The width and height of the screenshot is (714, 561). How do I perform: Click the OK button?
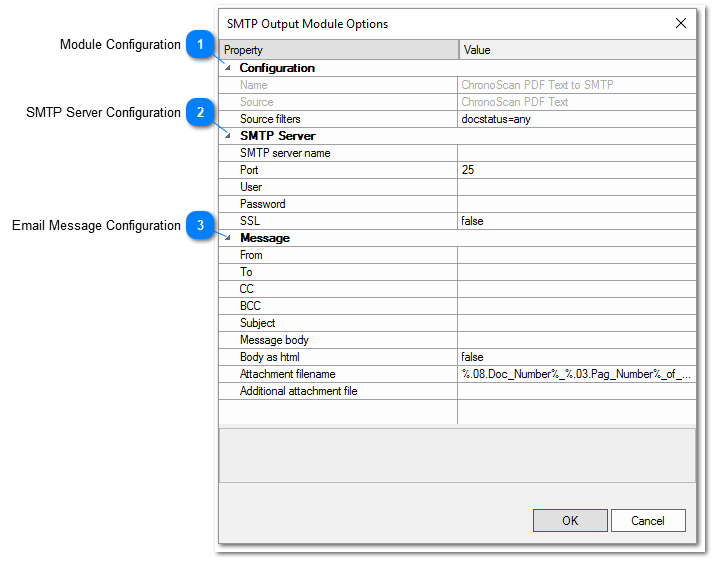point(570,520)
